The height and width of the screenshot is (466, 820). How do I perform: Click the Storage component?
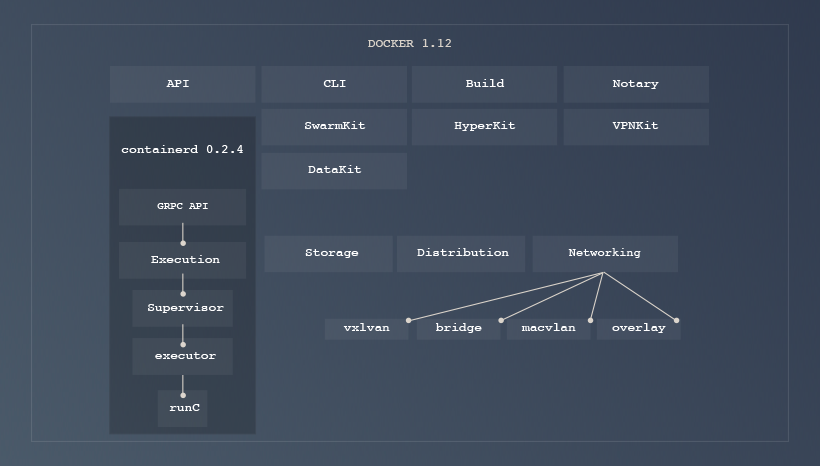[x=329, y=253]
